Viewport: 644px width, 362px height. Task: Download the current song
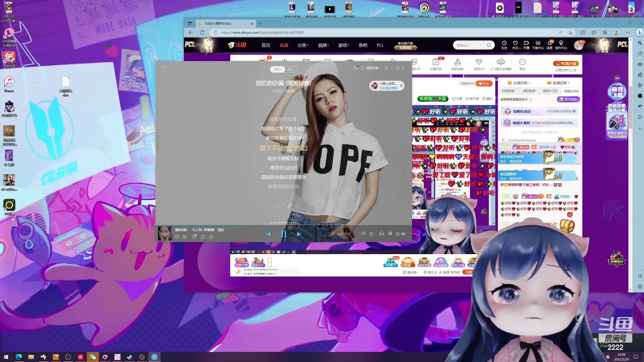tap(185, 237)
